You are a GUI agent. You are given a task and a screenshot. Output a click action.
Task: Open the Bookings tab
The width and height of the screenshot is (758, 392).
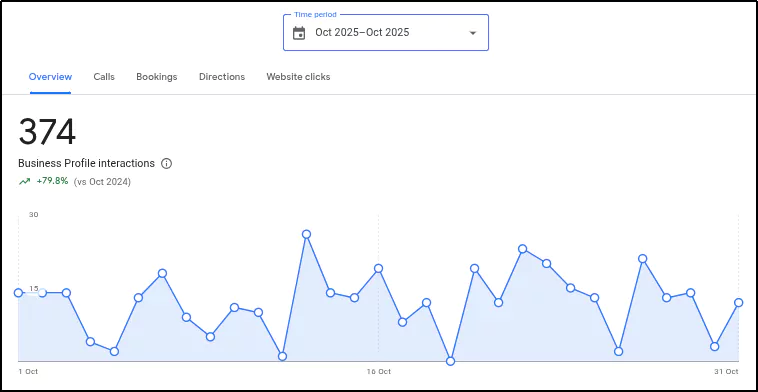pos(157,77)
